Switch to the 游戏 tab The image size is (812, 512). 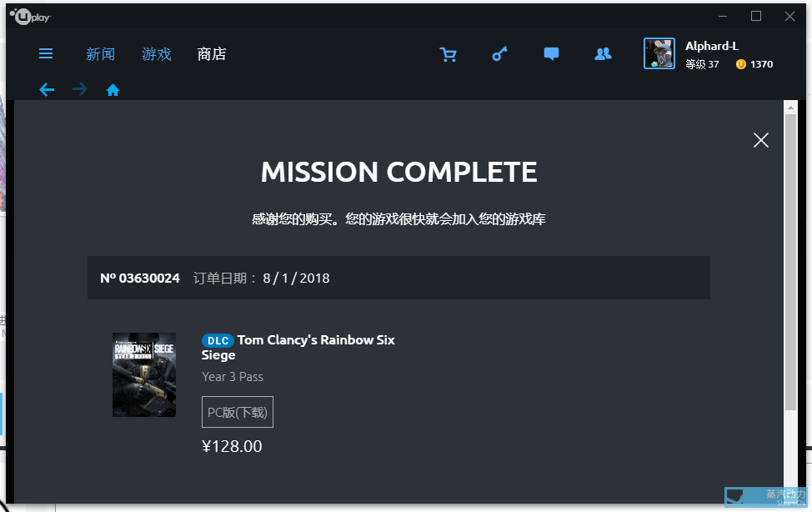157,54
